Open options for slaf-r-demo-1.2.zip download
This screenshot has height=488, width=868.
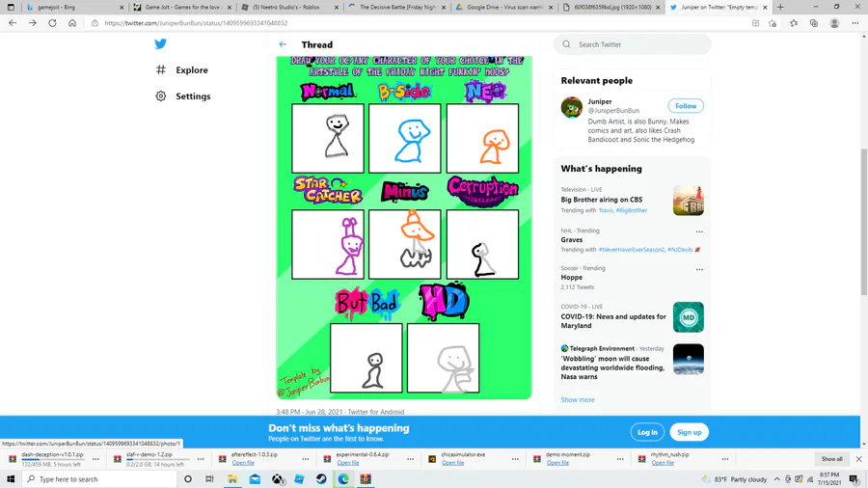201,459
